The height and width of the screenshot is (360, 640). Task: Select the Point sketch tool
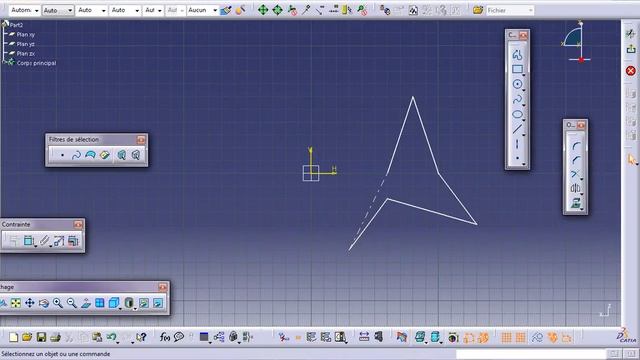517,158
